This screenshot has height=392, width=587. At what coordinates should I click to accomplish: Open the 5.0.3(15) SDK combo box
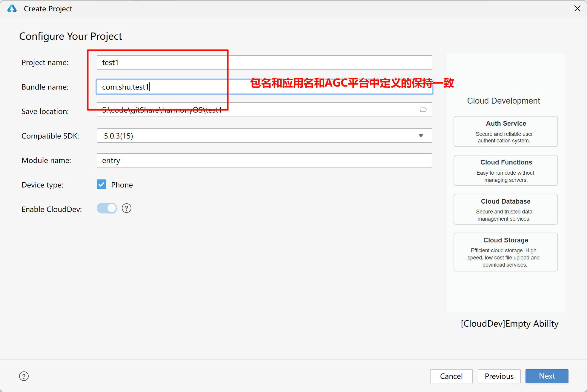point(257,136)
